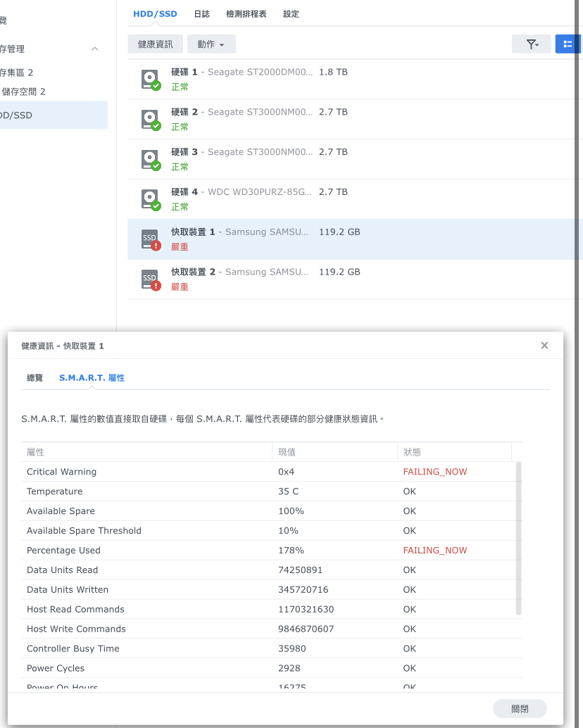This screenshot has width=583, height=728.
Task: Switch to list view layout icon
Action: 568,44
